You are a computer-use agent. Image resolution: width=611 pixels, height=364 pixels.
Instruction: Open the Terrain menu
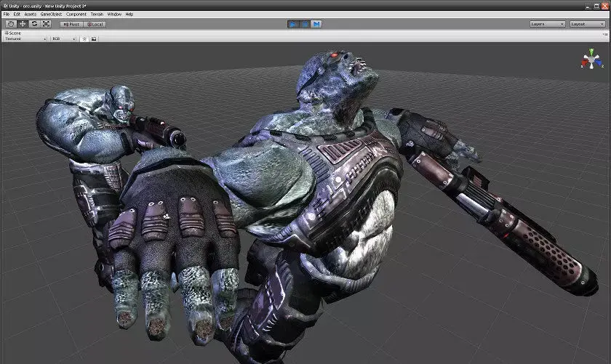(97, 14)
